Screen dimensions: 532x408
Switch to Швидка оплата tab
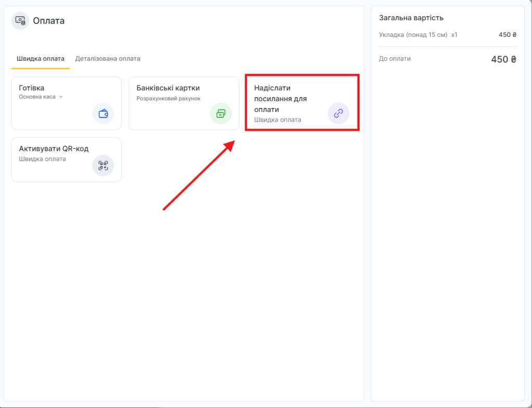pyautogui.click(x=41, y=59)
